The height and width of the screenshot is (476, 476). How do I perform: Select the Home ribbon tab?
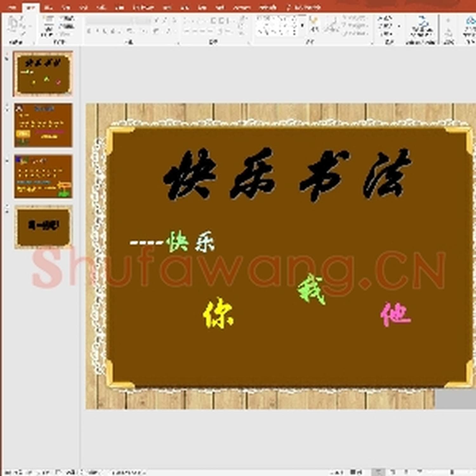point(30,7)
